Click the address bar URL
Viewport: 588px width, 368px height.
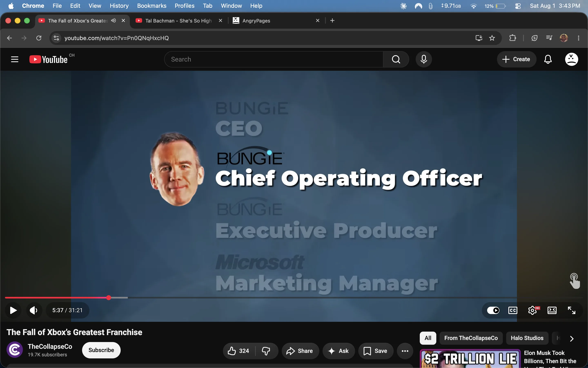[117, 38]
